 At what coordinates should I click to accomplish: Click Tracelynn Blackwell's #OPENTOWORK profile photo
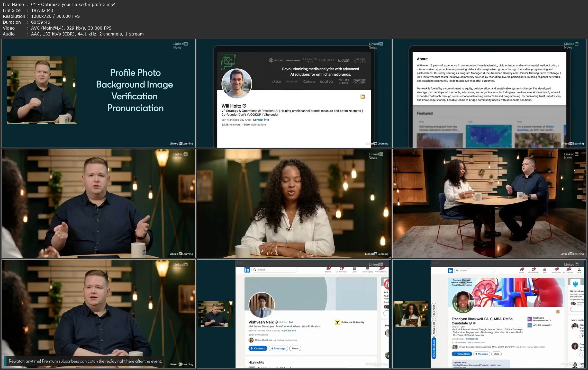(463, 302)
